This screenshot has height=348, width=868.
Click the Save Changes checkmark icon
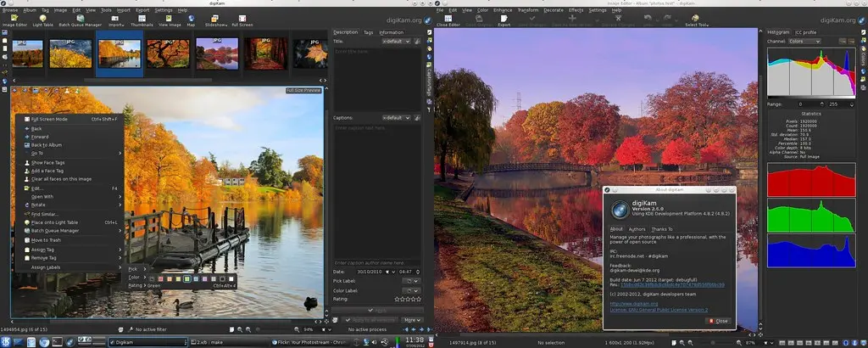coord(532,19)
